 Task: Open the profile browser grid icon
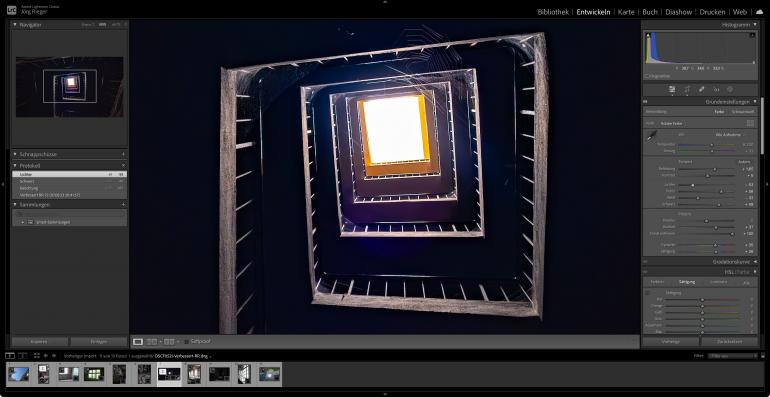[750, 123]
